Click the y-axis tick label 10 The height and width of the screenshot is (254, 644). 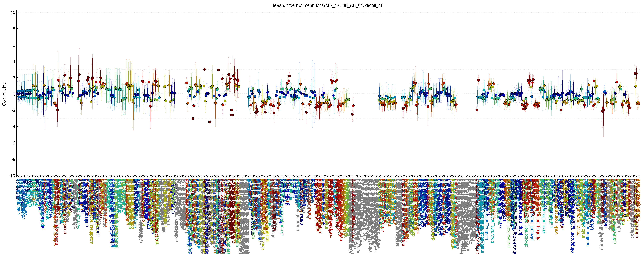(12, 12)
